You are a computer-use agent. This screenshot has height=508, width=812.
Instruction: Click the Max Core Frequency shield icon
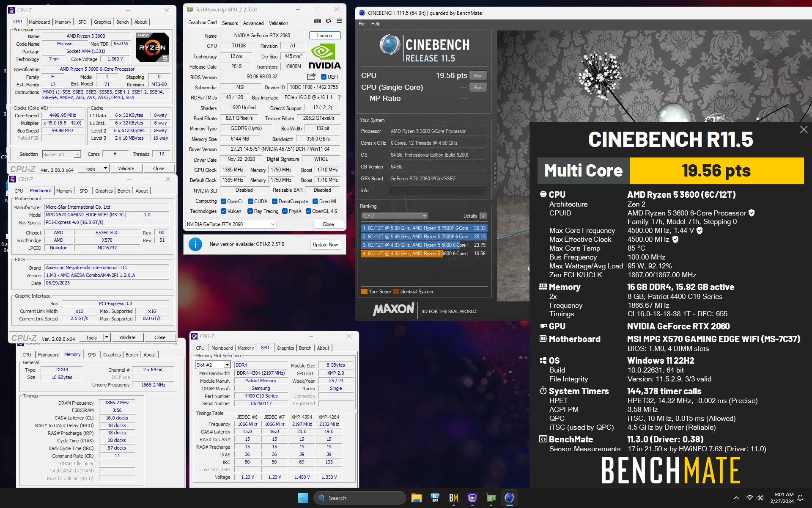(x=700, y=230)
